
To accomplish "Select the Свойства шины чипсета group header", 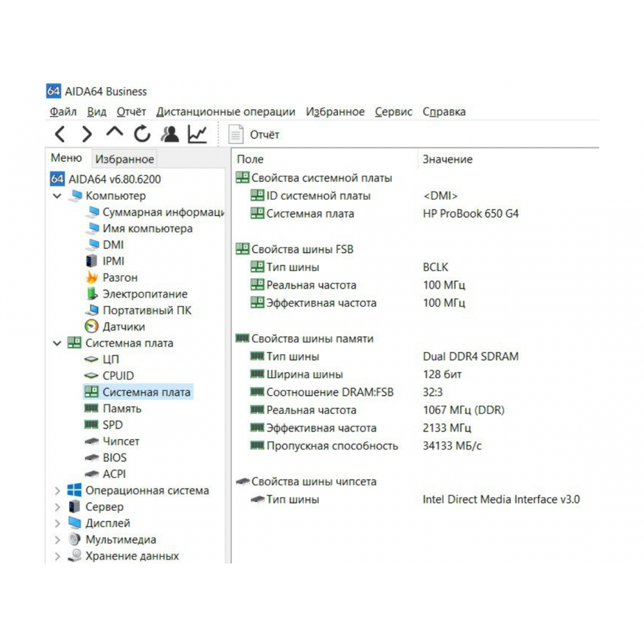I will tap(306, 481).
